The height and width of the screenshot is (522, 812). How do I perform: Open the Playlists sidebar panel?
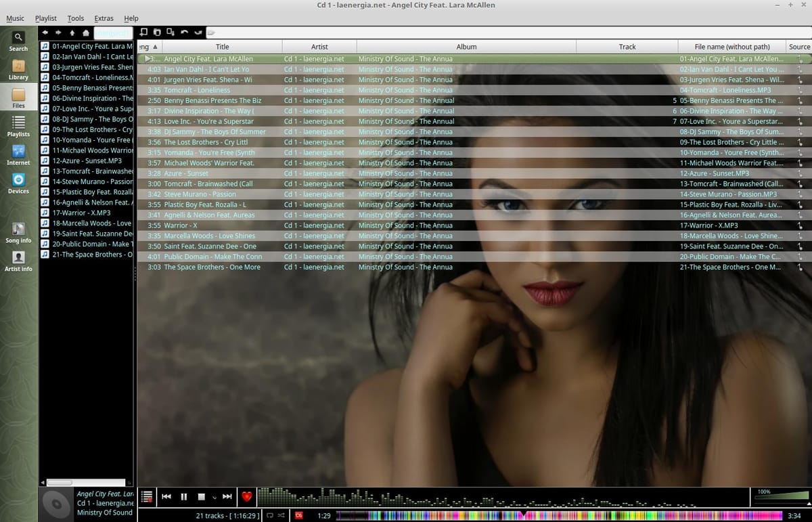18,127
